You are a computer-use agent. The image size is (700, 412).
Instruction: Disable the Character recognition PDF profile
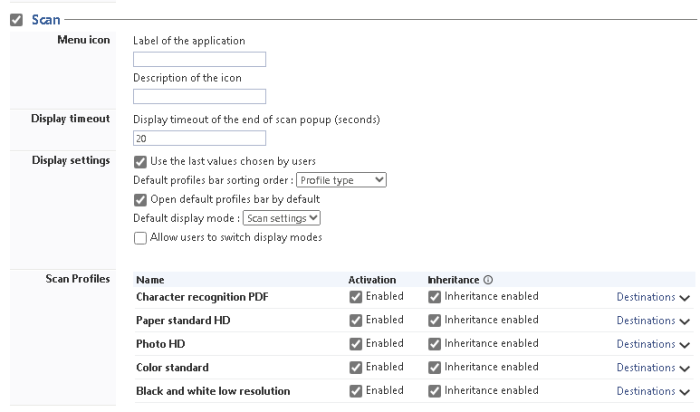click(357, 297)
